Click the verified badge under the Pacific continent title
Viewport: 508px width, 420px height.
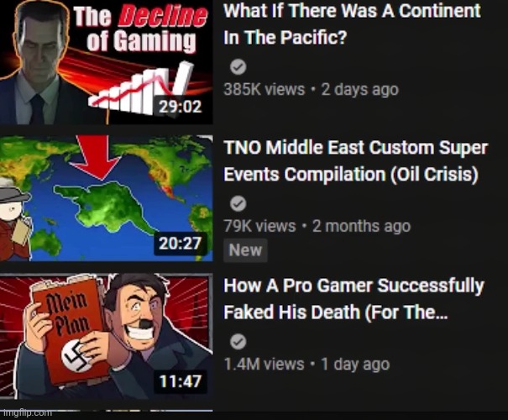pos(238,67)
